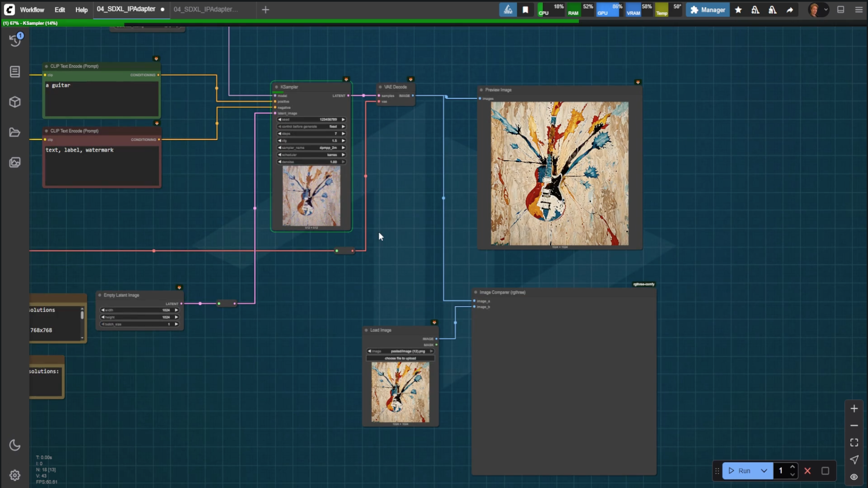The height and width of the screenshot is (488, 868).
Task: Cancel current run with red X
Action: click(x=808, y=471)
